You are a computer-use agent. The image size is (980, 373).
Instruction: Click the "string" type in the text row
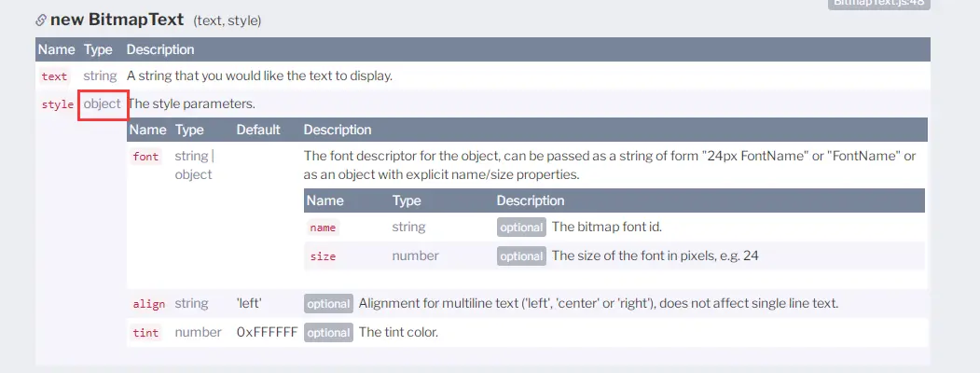[100, 76]
